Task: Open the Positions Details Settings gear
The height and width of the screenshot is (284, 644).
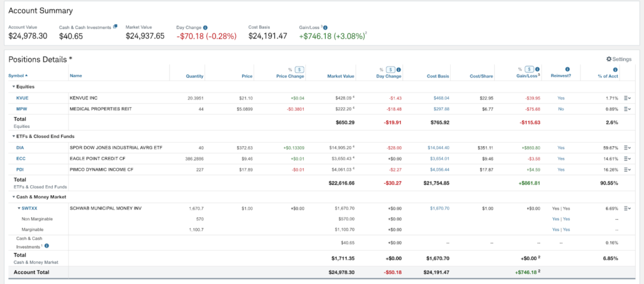Action: pos(619,59)
